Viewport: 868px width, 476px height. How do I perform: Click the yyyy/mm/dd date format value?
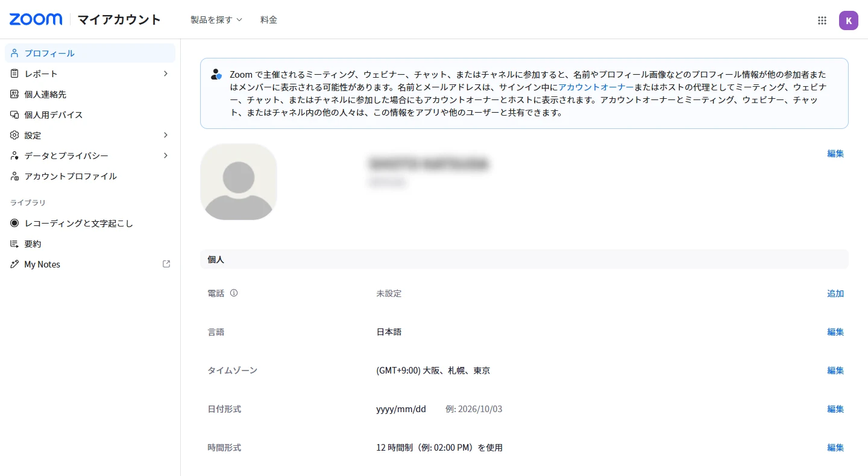(401, 409)
